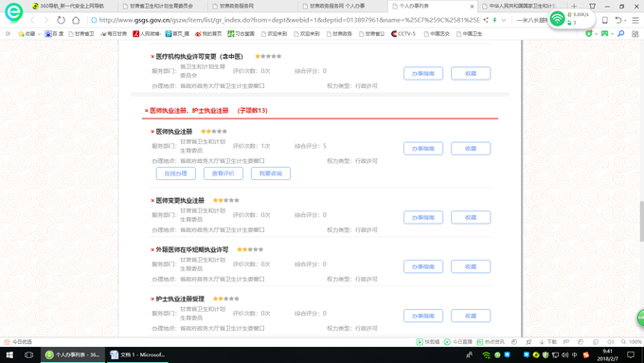644x363 pixels.
Task: Click 收藏 for 护士执业注册受理
Action: pyautogui.click(x=471, y=316)
